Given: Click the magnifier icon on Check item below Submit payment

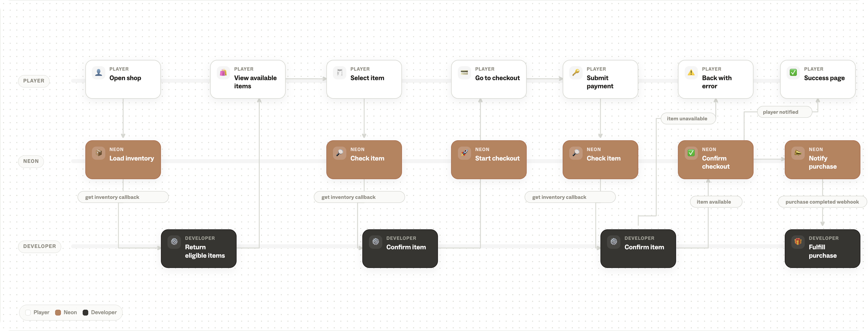Looking at the screenshot, I should [576, 153].
